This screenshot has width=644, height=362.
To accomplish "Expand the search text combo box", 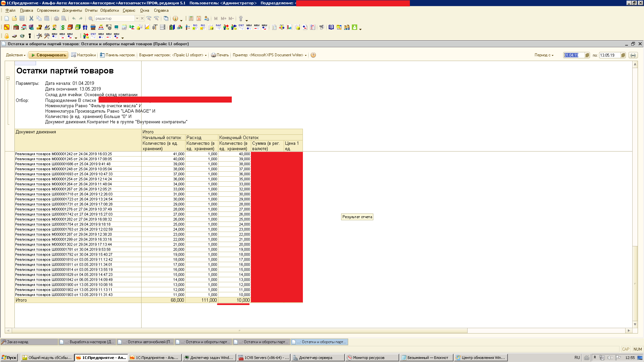I will tap(137, 18).
